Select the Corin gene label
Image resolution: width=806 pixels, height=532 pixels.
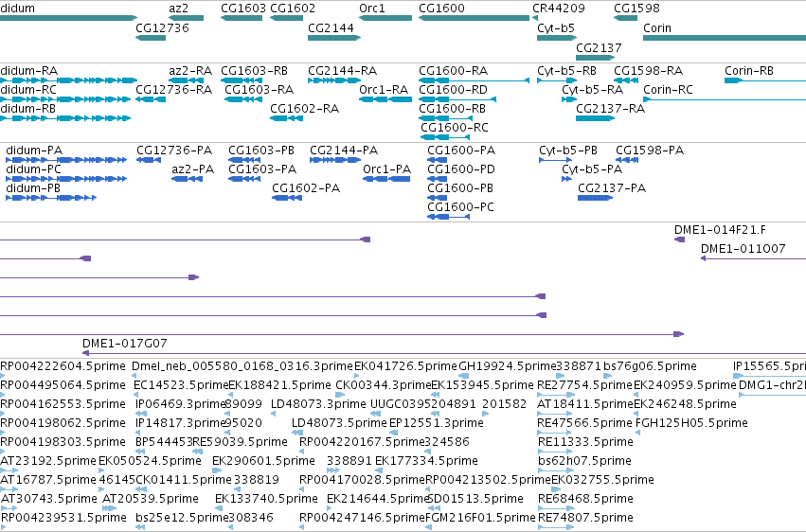(x=657, y=28)
